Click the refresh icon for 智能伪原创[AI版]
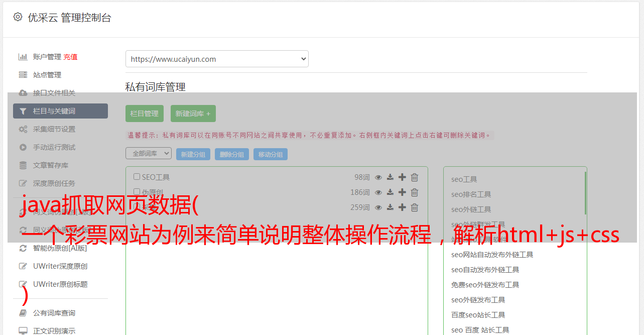644x335 pixels. (x=23, y=248)
